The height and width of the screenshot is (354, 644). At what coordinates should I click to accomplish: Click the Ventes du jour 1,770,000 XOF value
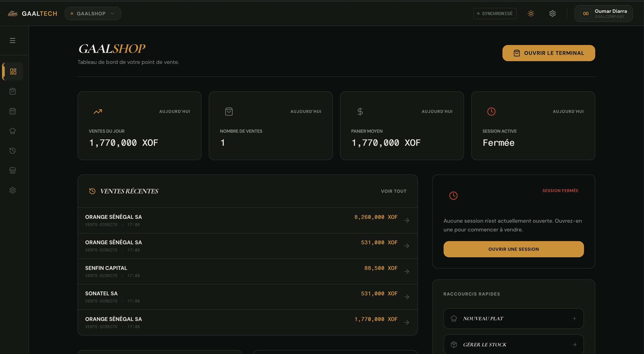click(124, 143)
